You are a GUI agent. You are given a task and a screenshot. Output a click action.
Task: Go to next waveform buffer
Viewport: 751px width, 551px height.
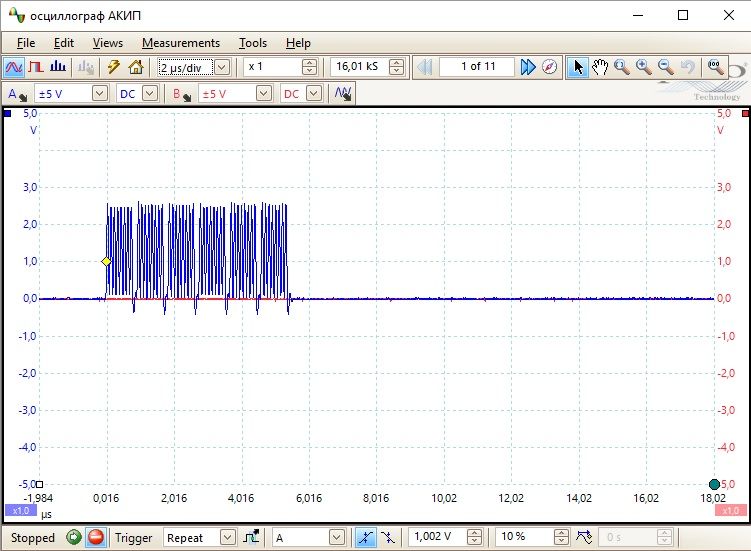(x=528, y=67)
